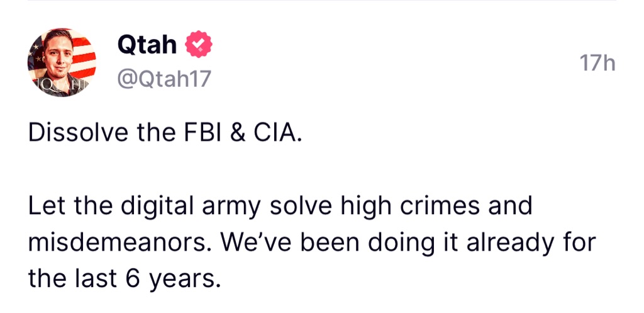
Task: Click the phrase "the last 6 years."
Action: (x=125, y=276)
